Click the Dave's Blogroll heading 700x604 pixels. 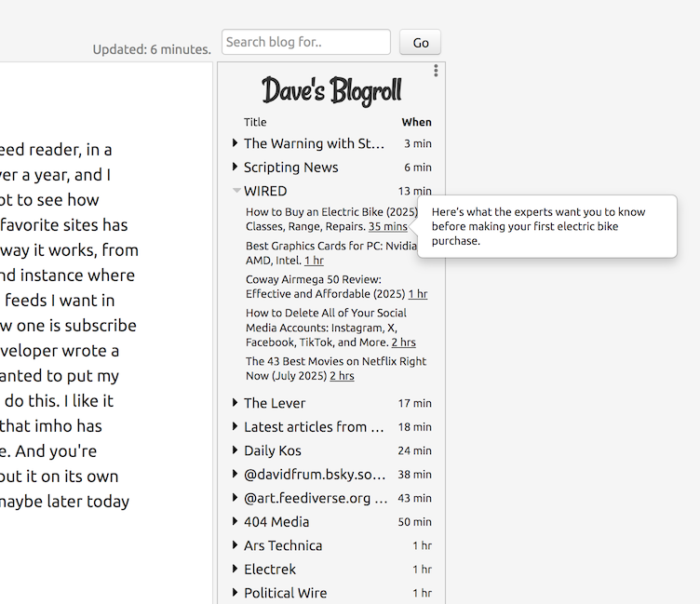pyautogui.click(x=331, y=91)
